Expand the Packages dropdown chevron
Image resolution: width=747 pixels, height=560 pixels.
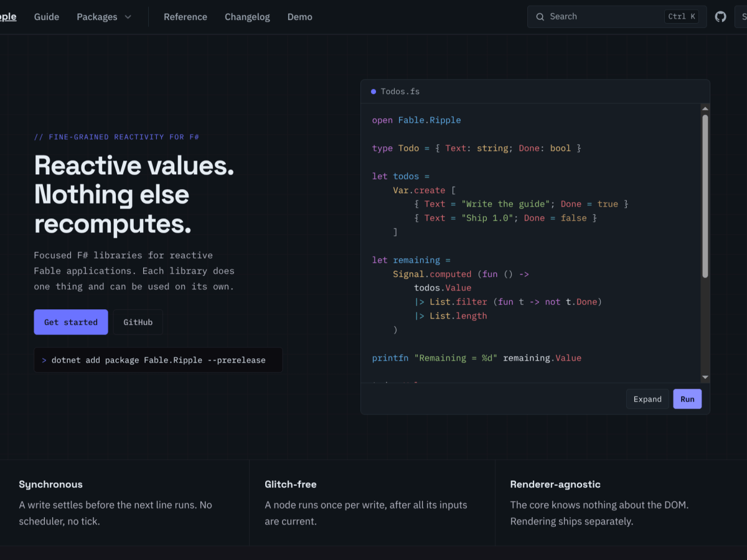click(x=128, y=17)
